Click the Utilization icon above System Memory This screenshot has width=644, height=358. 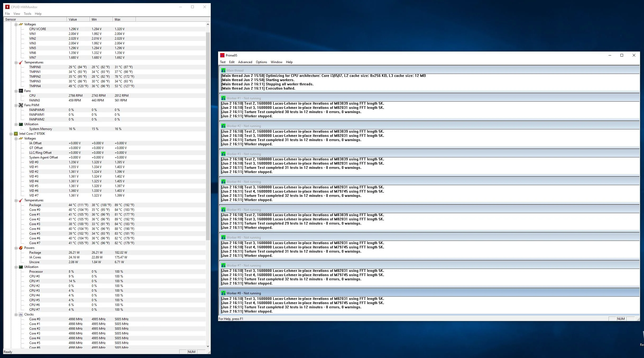click(21, 124)
